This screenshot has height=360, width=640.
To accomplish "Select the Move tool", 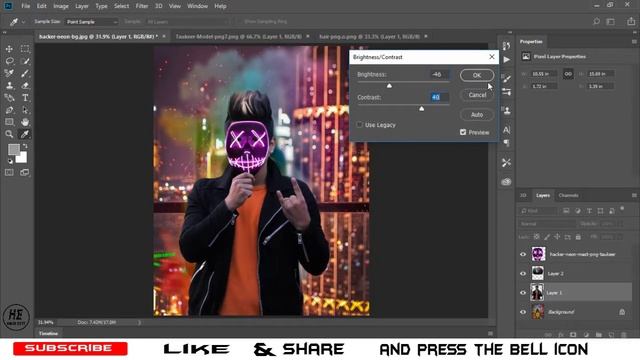I will (x=9, y=49).
